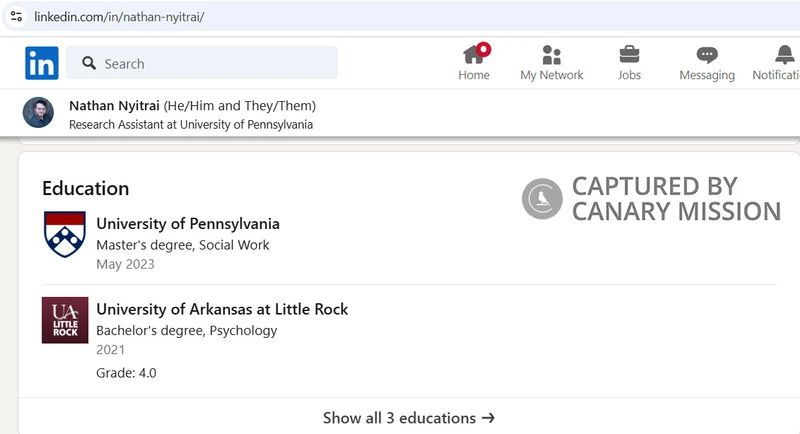Click the Nathan Nyitrai name in sticky header
Screen dimensions: 800x434
(x=114, y=106)
